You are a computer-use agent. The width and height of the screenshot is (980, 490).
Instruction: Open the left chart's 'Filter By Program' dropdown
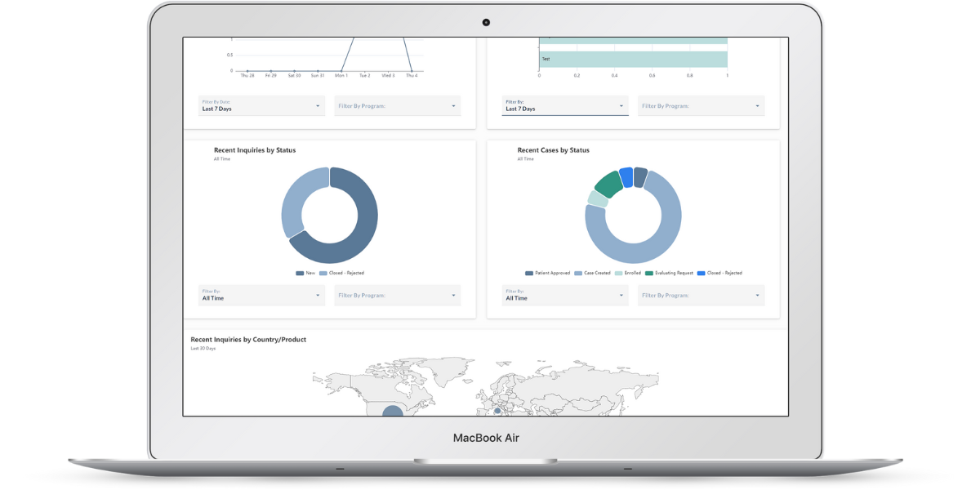398,105
